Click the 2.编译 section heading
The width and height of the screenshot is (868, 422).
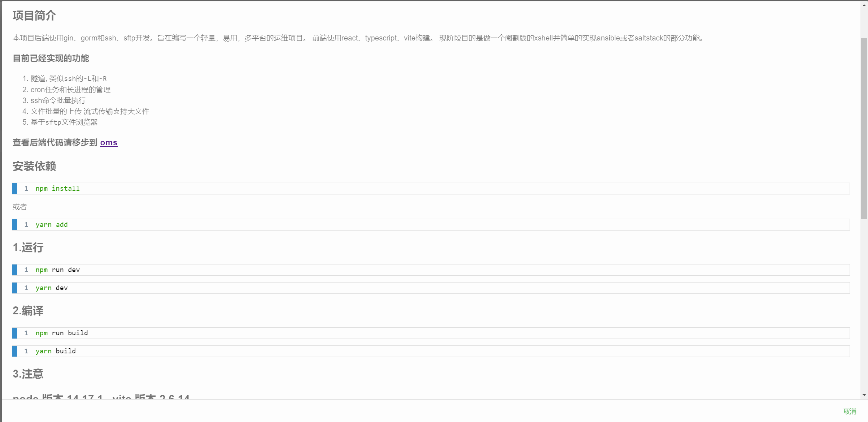point(28,311)
